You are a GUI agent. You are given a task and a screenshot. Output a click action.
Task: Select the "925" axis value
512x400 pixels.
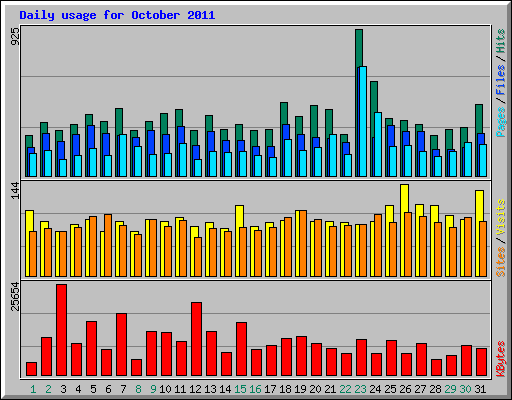[15, 36]
